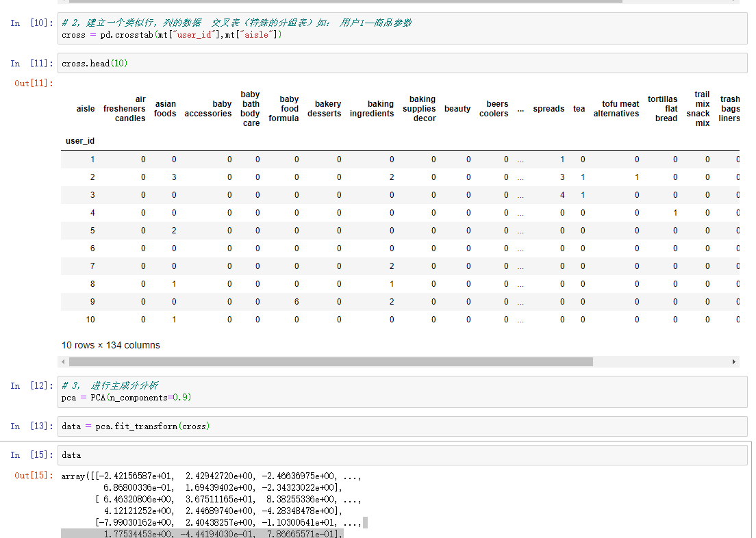The width and height of the screenshot is (756, 538).
Task: Click the 'baking supplies decor' column header
Action: pyautogui.click(x=419, y=108)
